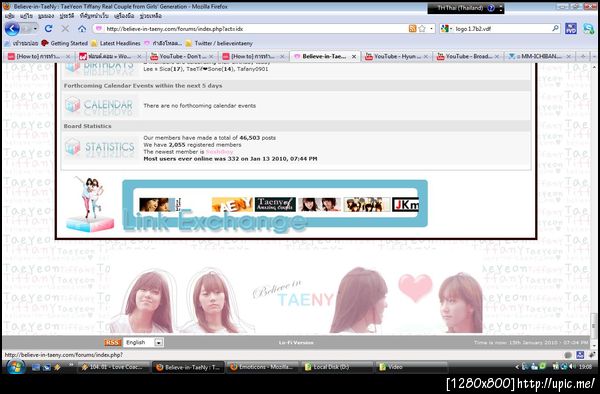This screenshot has height=394, width=600.
Task: Open the English language dropdown in footer
Action: 144,342
